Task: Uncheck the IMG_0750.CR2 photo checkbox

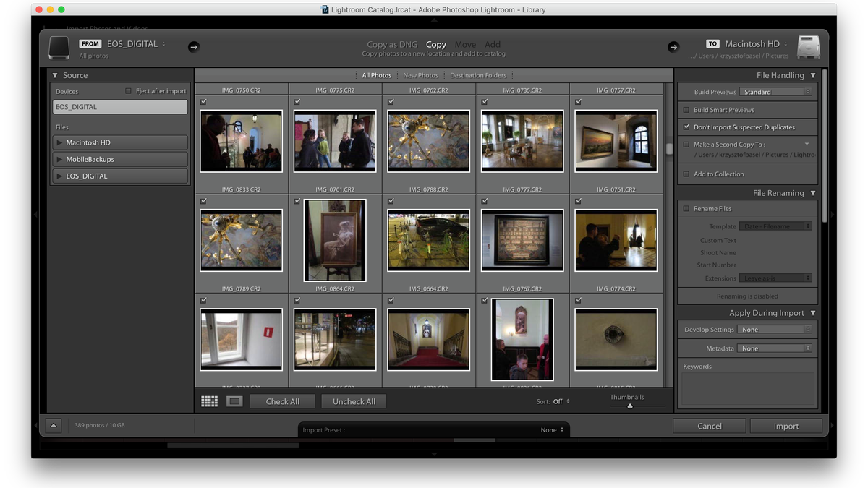Action: (x=203, y=101)
